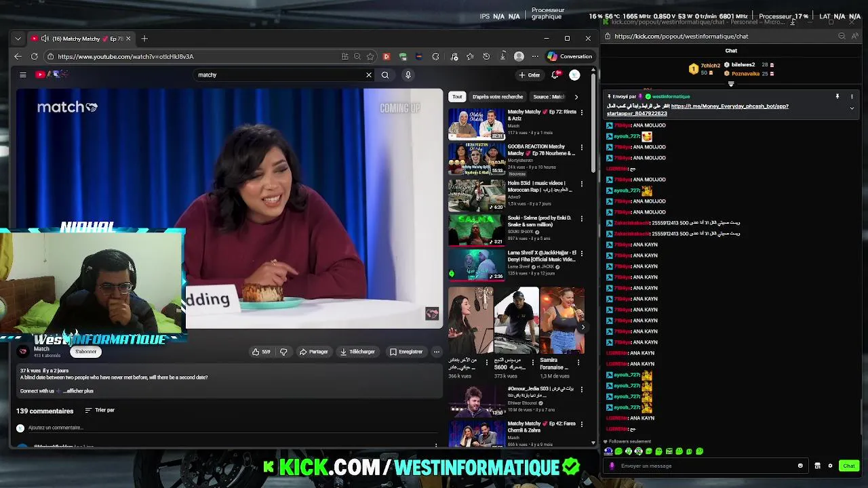Dislike the video
Image resolution: width=868 pixels, height=488 pixels.
coord(283,352)
